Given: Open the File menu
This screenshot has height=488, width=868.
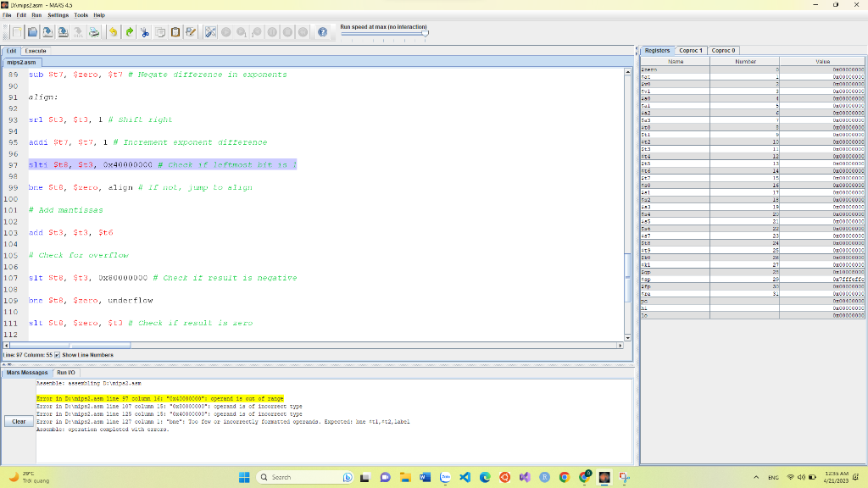Looking at the screenshot, I should pyautogui.click(x=7, y=15).
